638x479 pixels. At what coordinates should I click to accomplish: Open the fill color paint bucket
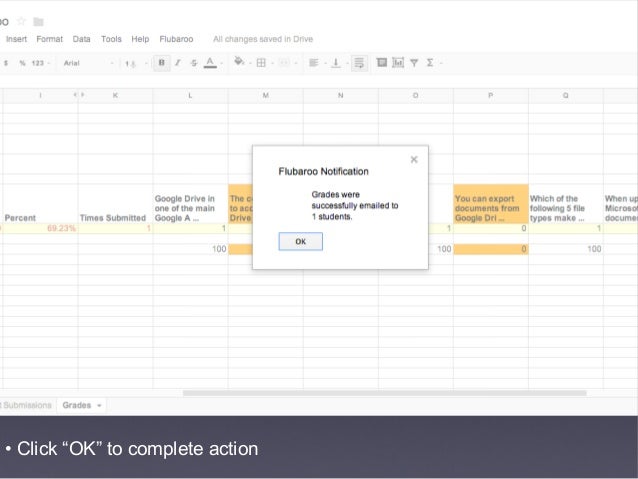pos(239,62)
